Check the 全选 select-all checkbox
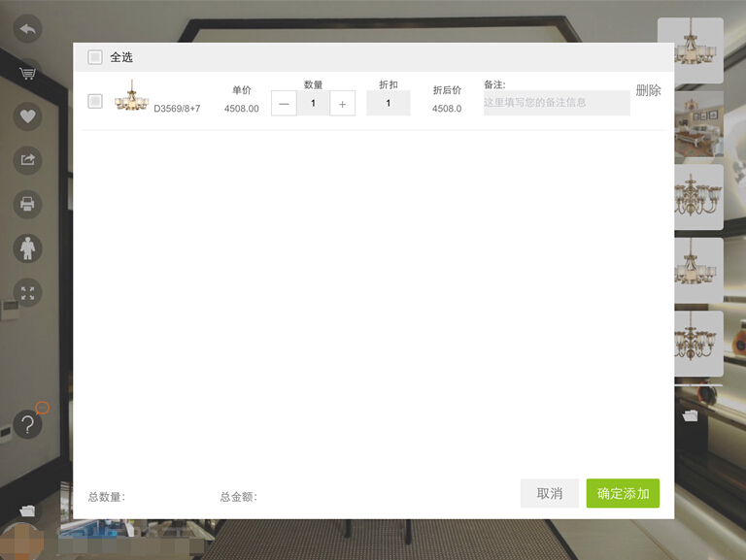 click(95, 57)
